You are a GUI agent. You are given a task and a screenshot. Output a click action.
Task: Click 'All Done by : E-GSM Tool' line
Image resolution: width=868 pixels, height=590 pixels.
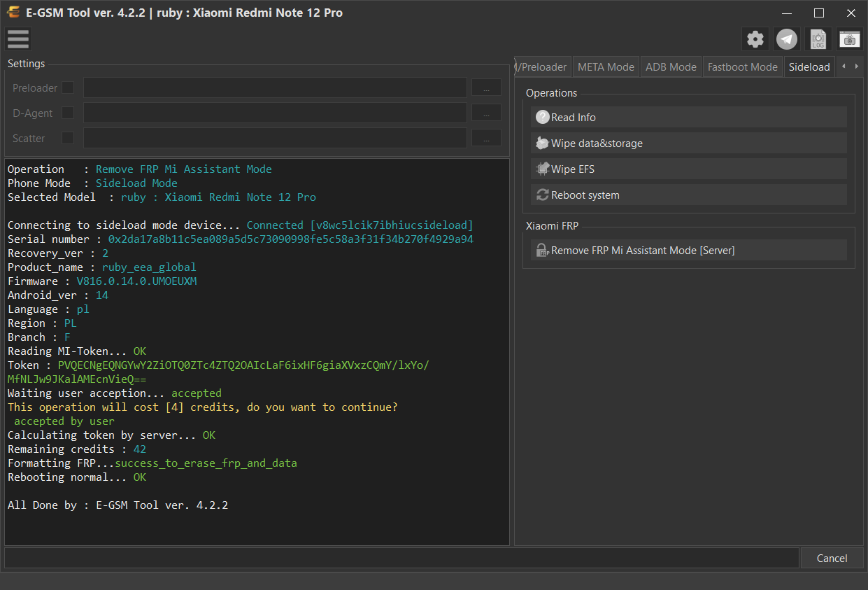(x=118, y=505)
